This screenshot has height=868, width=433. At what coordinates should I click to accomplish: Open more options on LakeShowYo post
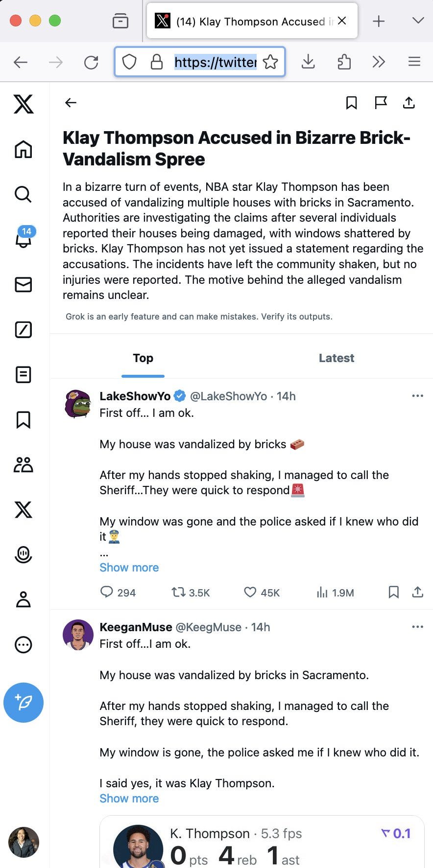pos(417,396)
